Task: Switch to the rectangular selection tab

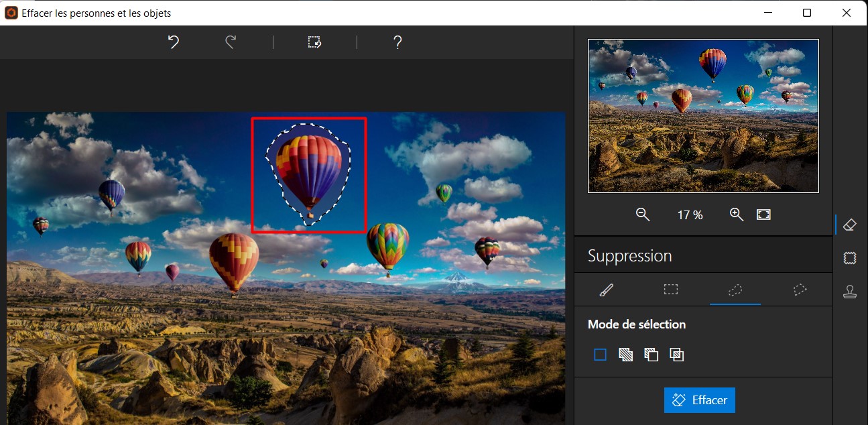Action: click(671, 290)
